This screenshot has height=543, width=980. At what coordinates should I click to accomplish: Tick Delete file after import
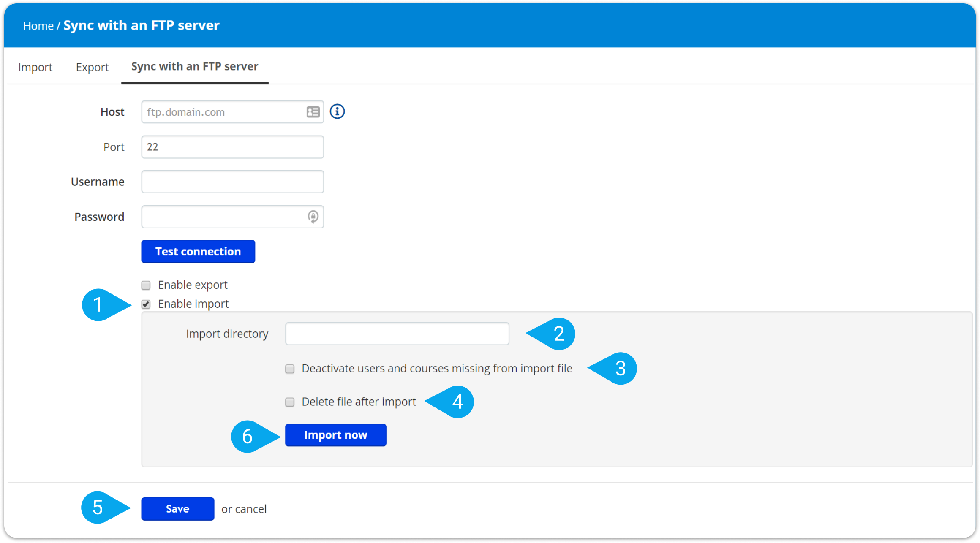[x=290, y=402]
